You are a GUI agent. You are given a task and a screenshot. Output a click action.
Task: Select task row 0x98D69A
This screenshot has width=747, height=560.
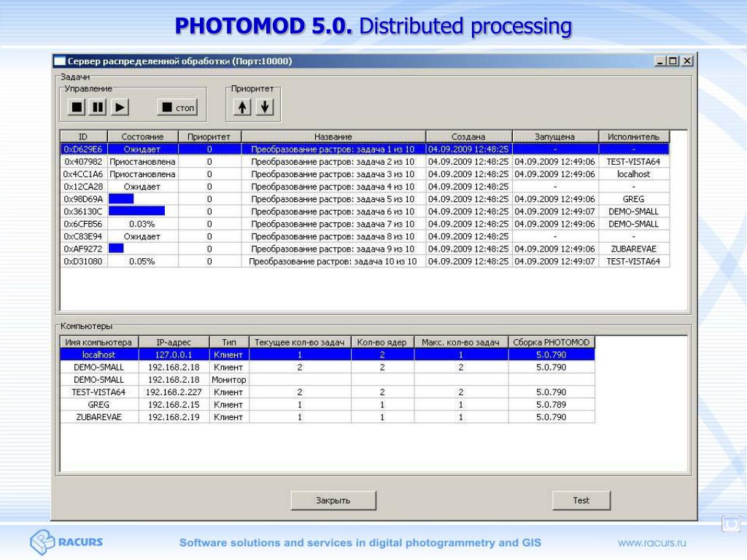(365, 198)
